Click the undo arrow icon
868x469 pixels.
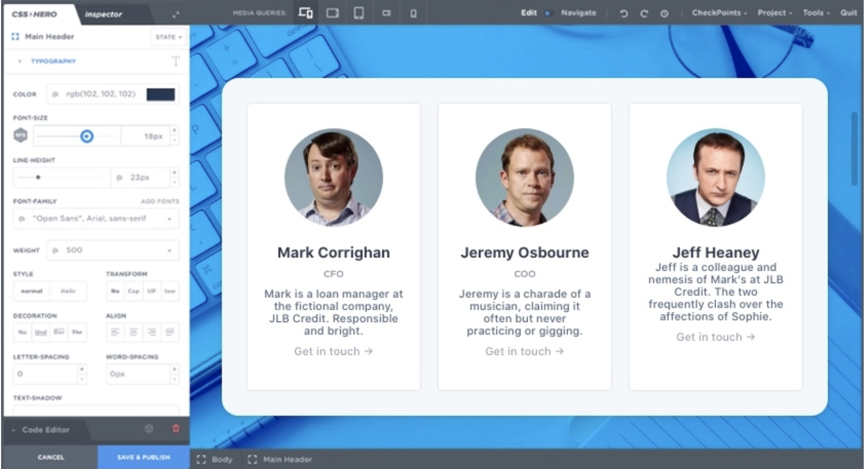tap(624, 13)
